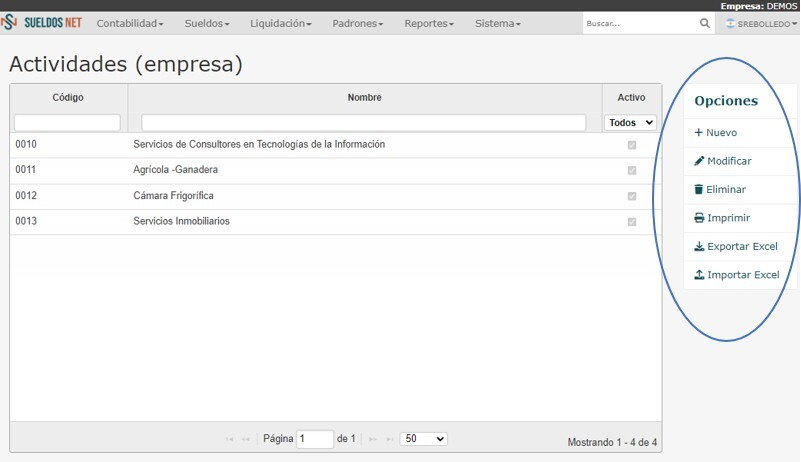This screenshot has width=801, height=462.
Task: Toggle Activo checkbox for Agrícola -Ganadera
Action: [x=632, y=170]
